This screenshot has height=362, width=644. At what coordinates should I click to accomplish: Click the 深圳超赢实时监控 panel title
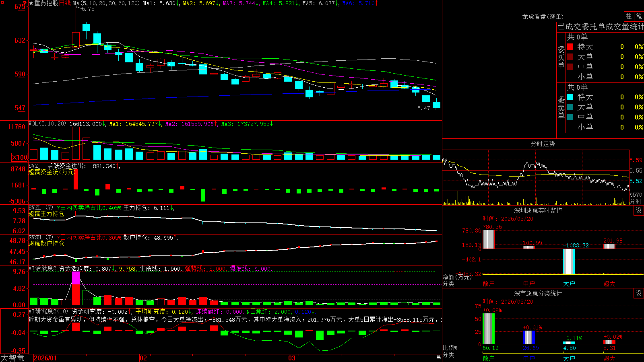click(x=538, y=210)
